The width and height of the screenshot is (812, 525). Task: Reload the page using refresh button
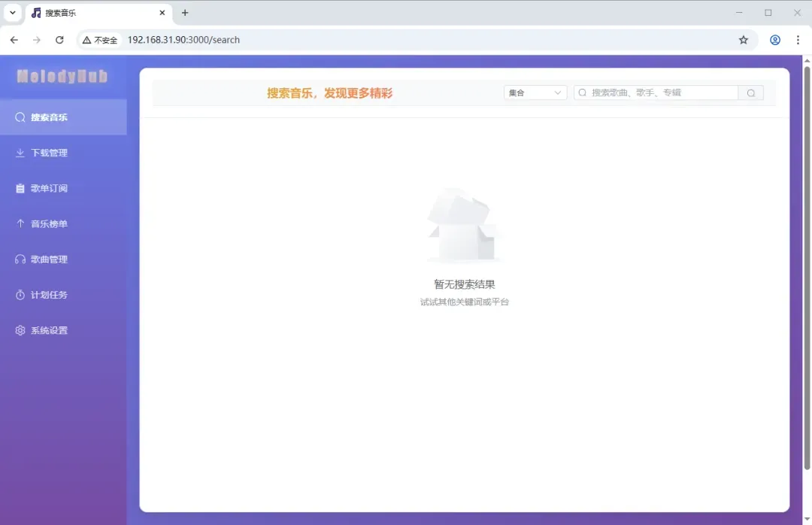(x=59, y=40)
